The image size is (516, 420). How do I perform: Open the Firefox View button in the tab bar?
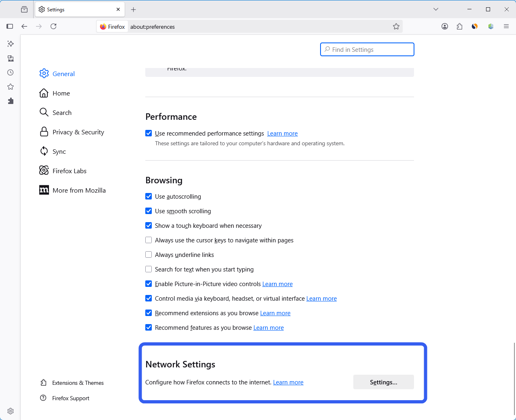24,9
